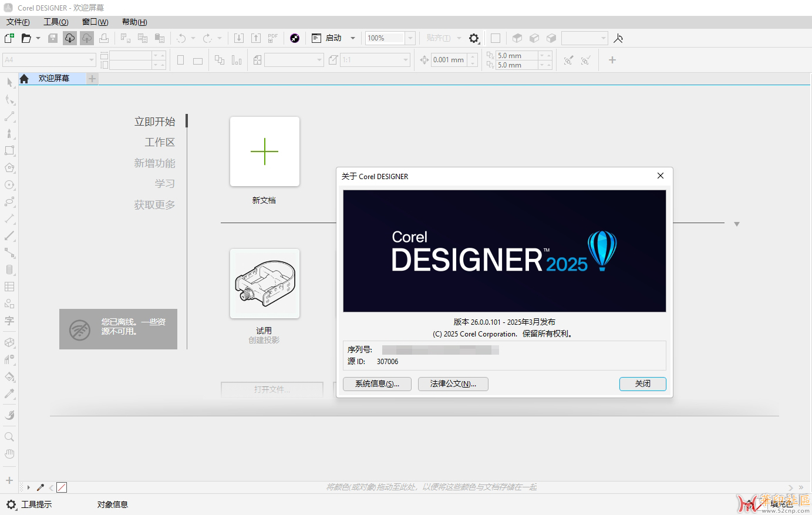Click the Save floppy disk icon
This screenshot has width=812, height=515.
coord(53,38)
